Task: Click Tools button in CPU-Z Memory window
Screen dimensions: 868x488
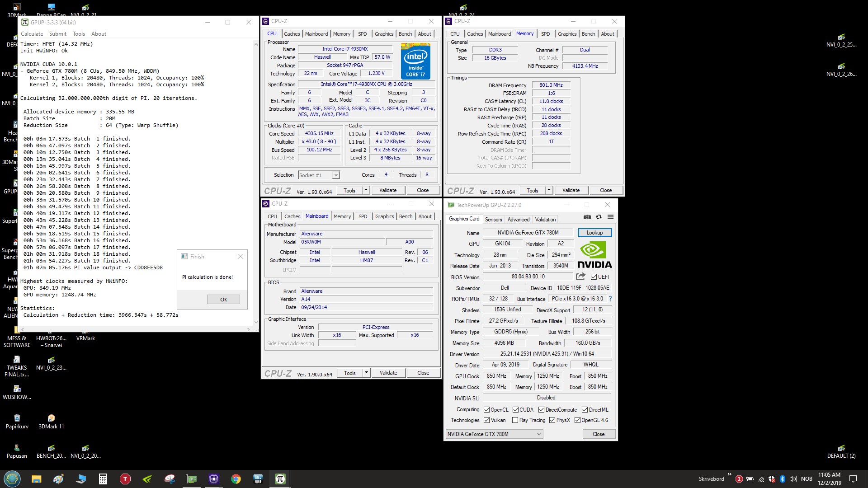Action: [533, 190]
